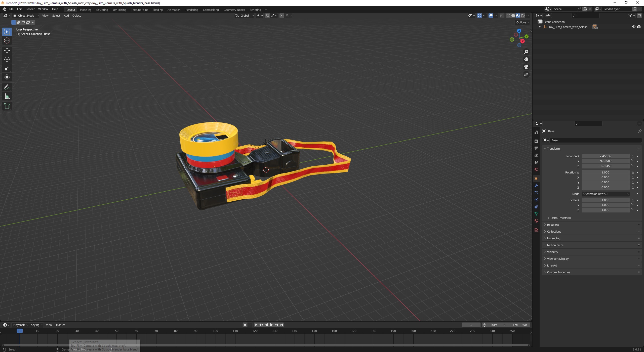The height and width of the screenshot is (352, 644).
Task: Open the pivot point dropdown
Action: coord(260,16)
